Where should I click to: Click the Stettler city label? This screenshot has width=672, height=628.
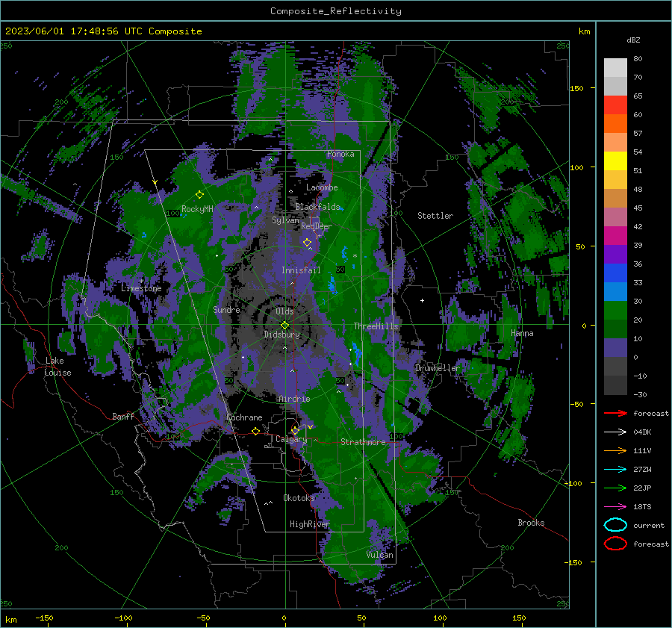click(435, 216)
